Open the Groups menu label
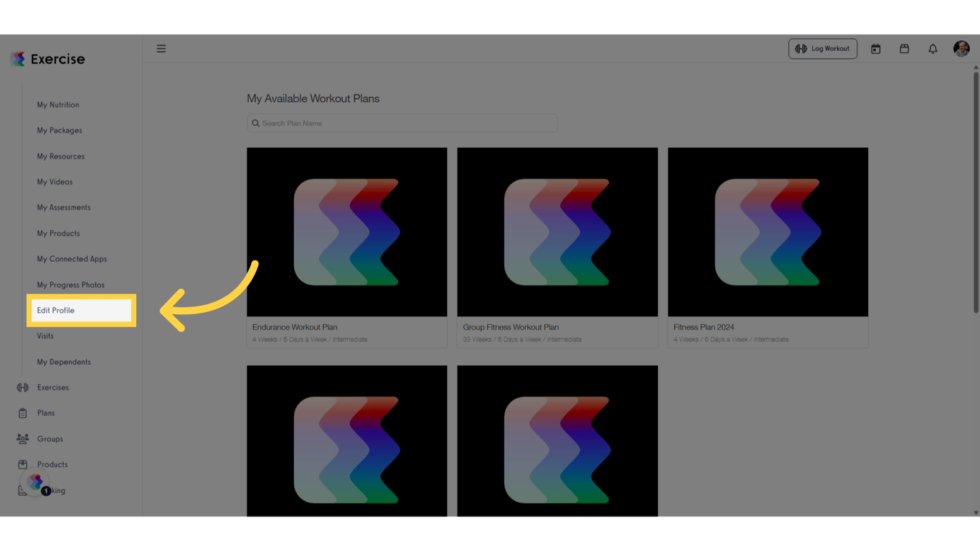 pyautogui.click(x=50, y=439)
